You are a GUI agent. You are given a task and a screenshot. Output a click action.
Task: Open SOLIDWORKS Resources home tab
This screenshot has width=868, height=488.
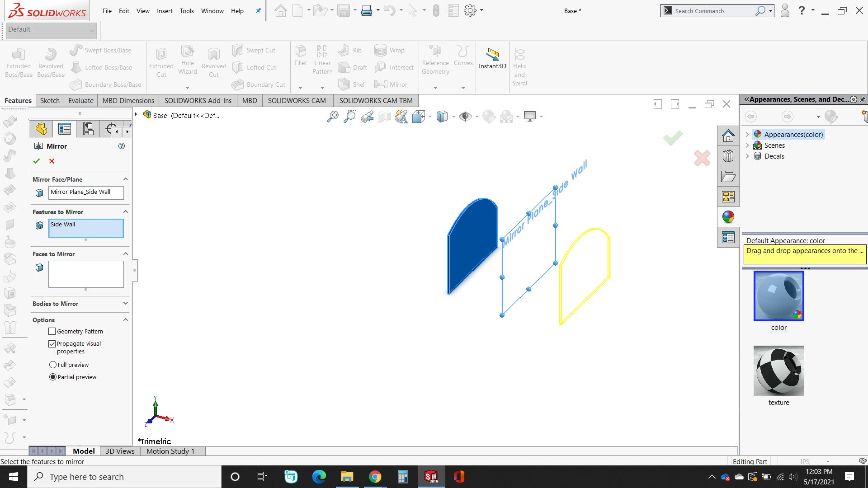click(728, 136)
